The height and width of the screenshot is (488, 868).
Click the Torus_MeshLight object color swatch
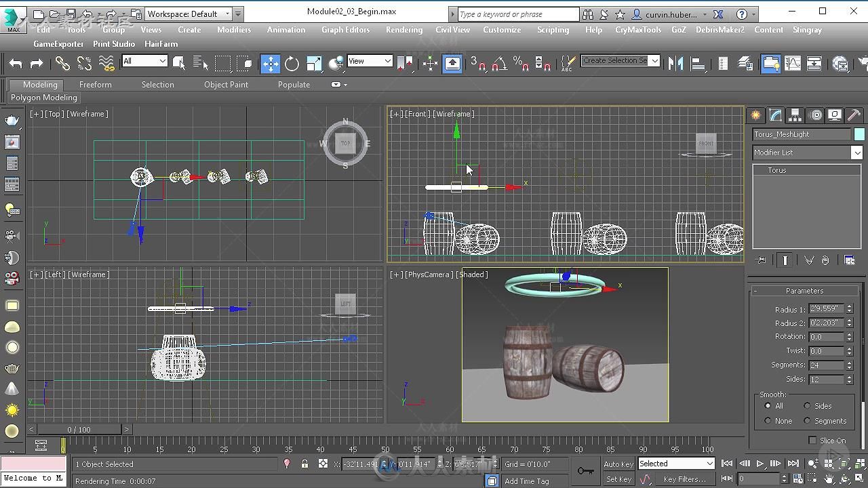pos(859,134)
